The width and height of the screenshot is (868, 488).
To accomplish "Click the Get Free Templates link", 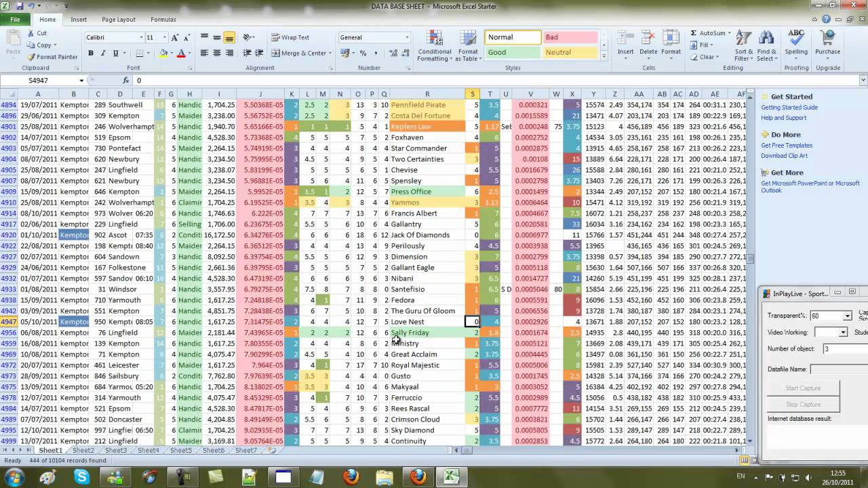I will coord(787,146).
